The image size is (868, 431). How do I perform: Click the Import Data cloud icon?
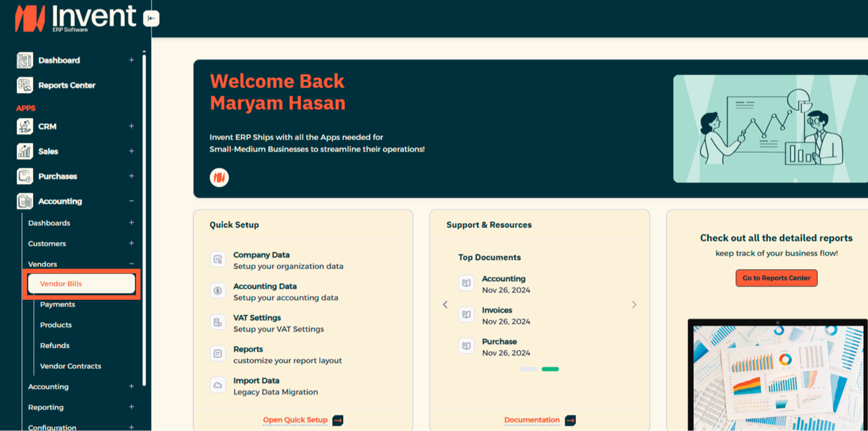tap(218, 385)
